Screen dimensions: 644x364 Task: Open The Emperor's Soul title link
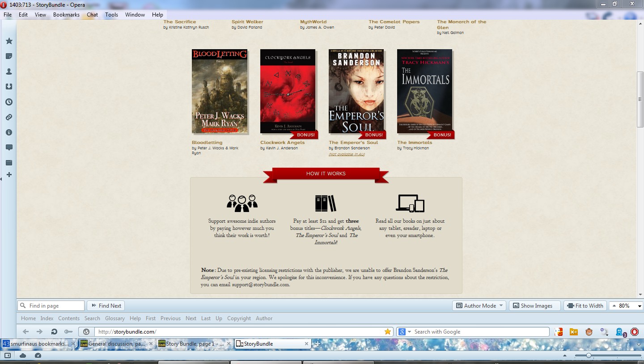[x=353, y=143]
